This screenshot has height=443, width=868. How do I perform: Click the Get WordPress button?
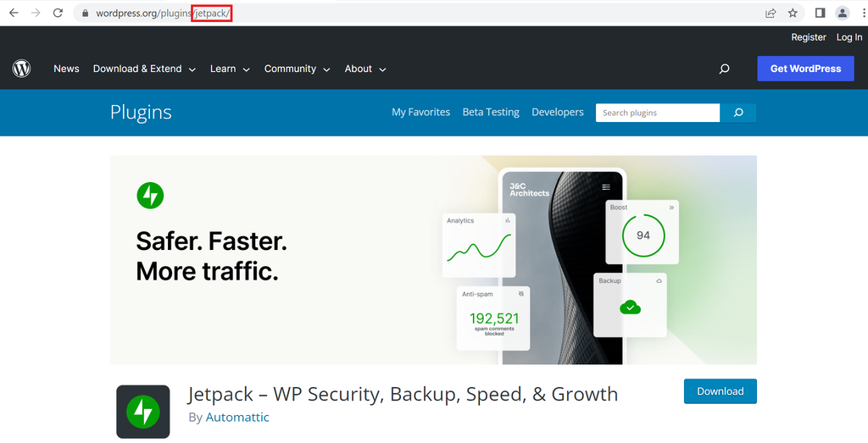tap(805, 69)
